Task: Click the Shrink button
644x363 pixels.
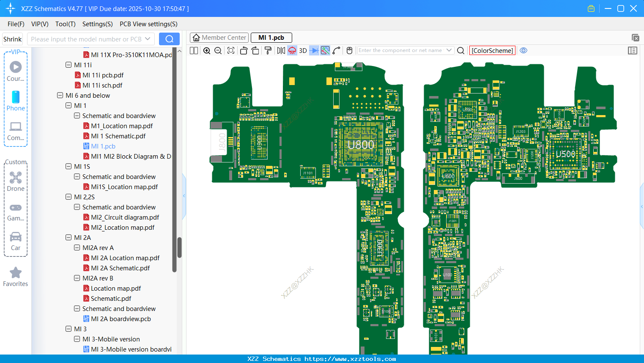Action: [13, 39]
